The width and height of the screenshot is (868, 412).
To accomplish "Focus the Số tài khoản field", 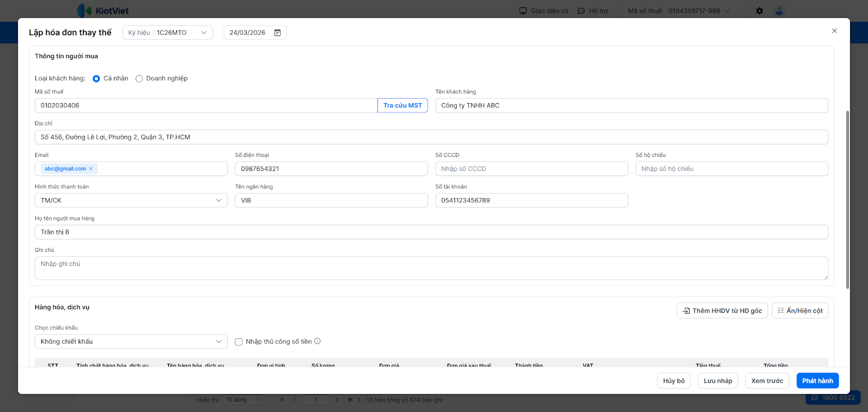I will (532, 200).
